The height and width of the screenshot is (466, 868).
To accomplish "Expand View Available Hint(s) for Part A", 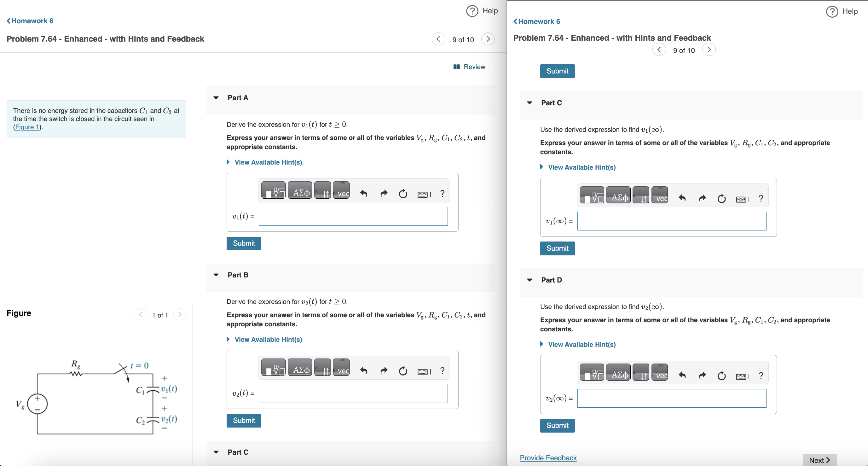I will pos(268,162).
